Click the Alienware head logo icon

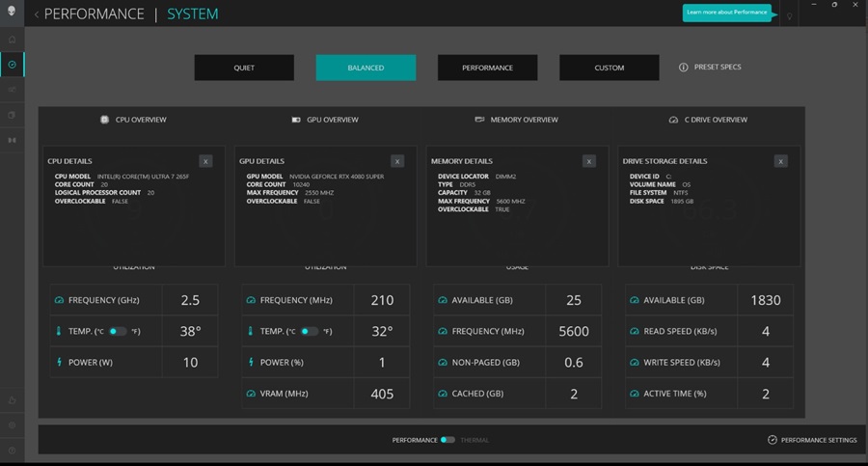click(12, 13)
